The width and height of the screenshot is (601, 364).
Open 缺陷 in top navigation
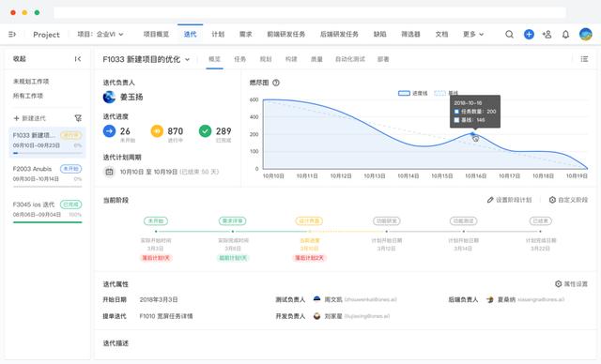pyautogui.click(x=379, y=35)
